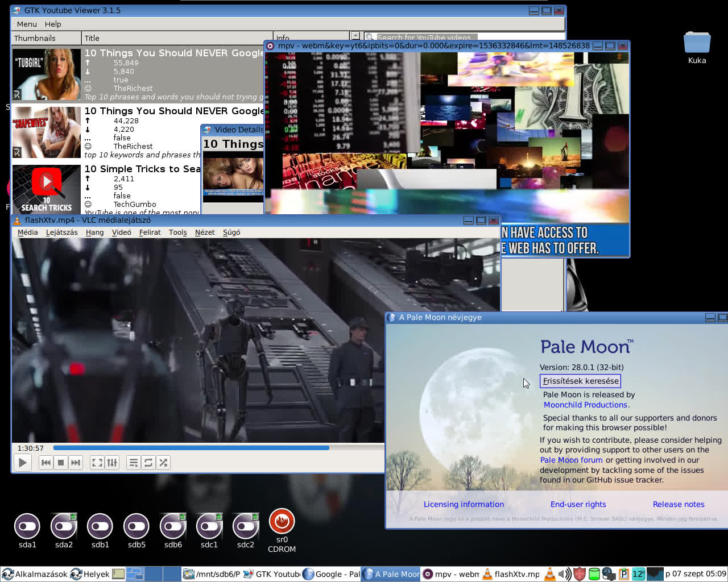Open VLC Videó menu
The image size is (728, 582).
tap(121, 232)
